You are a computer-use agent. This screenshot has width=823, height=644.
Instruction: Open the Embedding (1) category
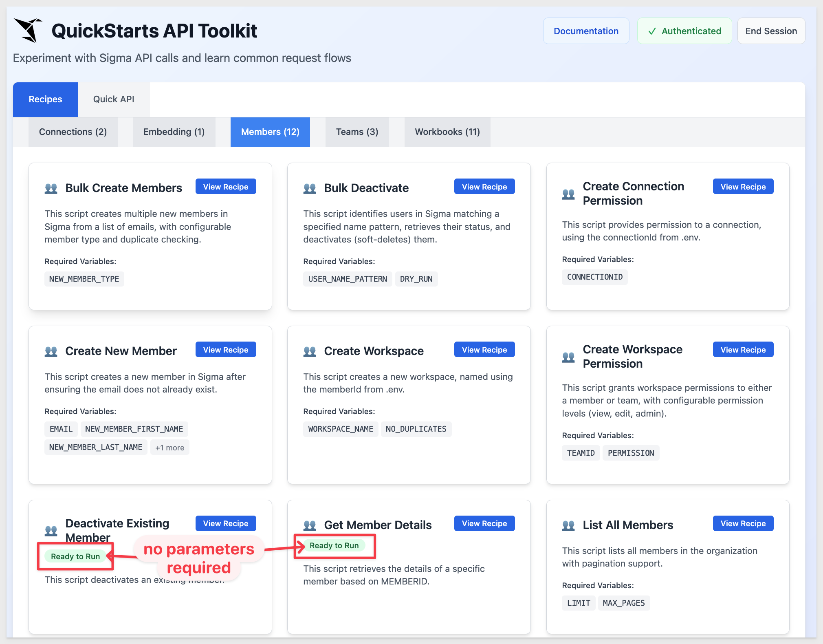click(174, 132)
